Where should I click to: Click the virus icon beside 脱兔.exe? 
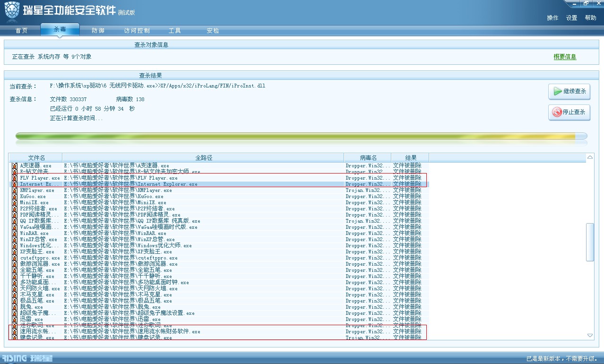(15, 307)
